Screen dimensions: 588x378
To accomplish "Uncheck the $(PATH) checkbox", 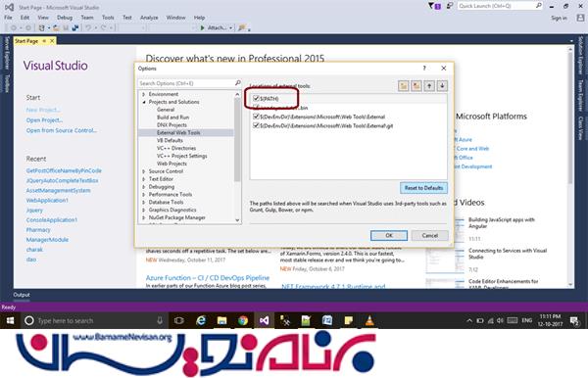I will click(x=256, y=99).
